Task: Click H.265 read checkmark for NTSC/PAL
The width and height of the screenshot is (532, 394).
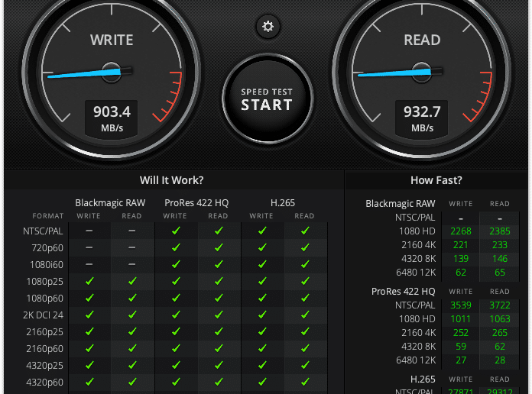Action: (305, 231)
